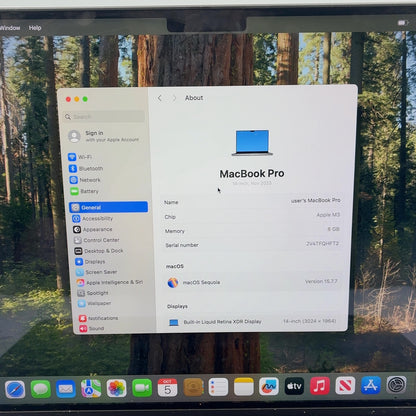The width and height of the screenshot is (416, 416).
Task: Open Safari from the Dock
Action: pyautogui.click(x=15, y=389)
